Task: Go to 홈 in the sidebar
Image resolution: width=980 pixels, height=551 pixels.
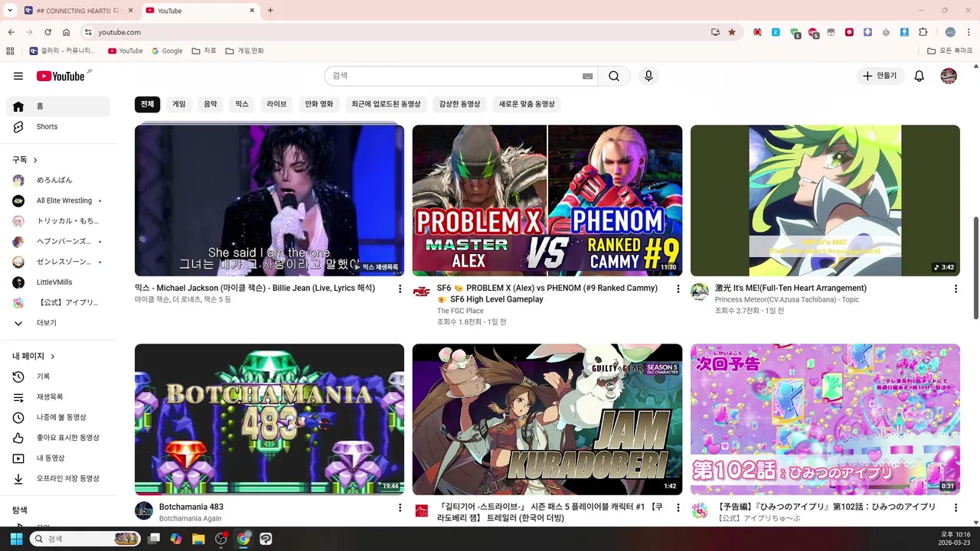Action: pos(58,106)
